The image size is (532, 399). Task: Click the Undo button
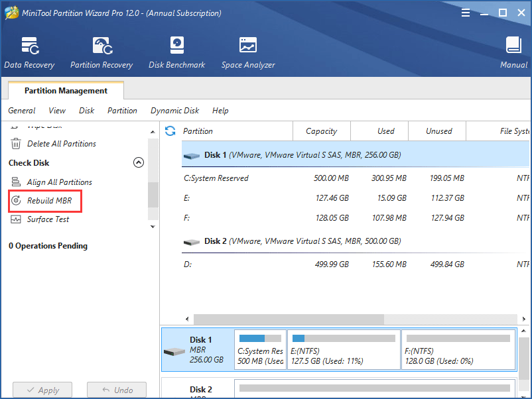coord(117,390)
